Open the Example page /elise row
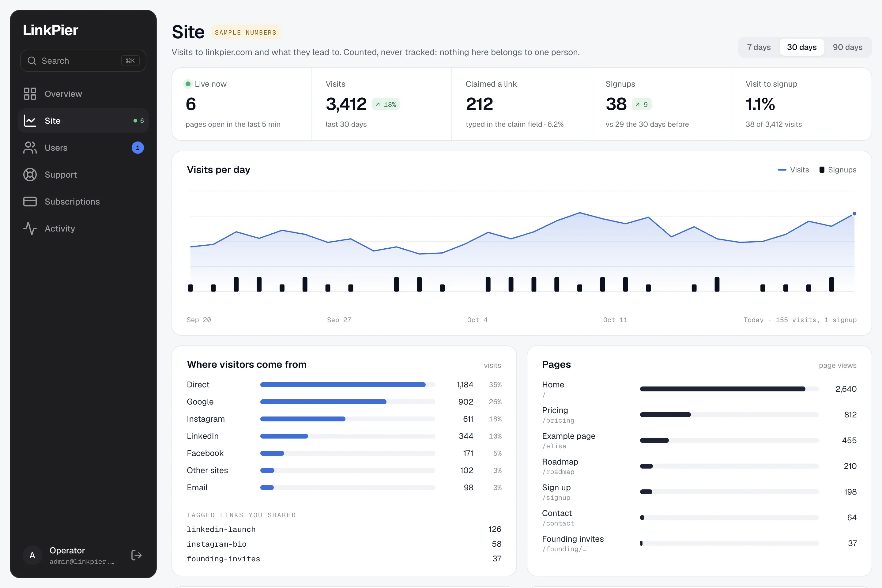The width and height of the screenshot is (882, 588). click(699, 441)
